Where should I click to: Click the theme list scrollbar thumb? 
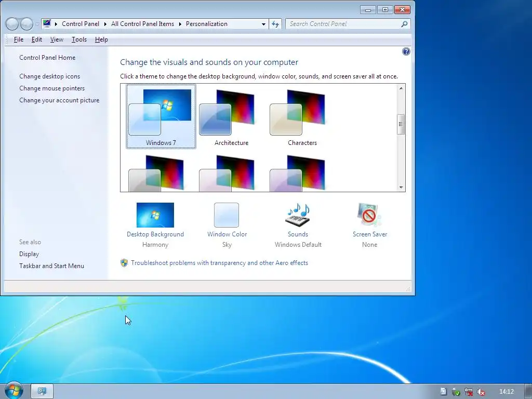coord(401,124)
